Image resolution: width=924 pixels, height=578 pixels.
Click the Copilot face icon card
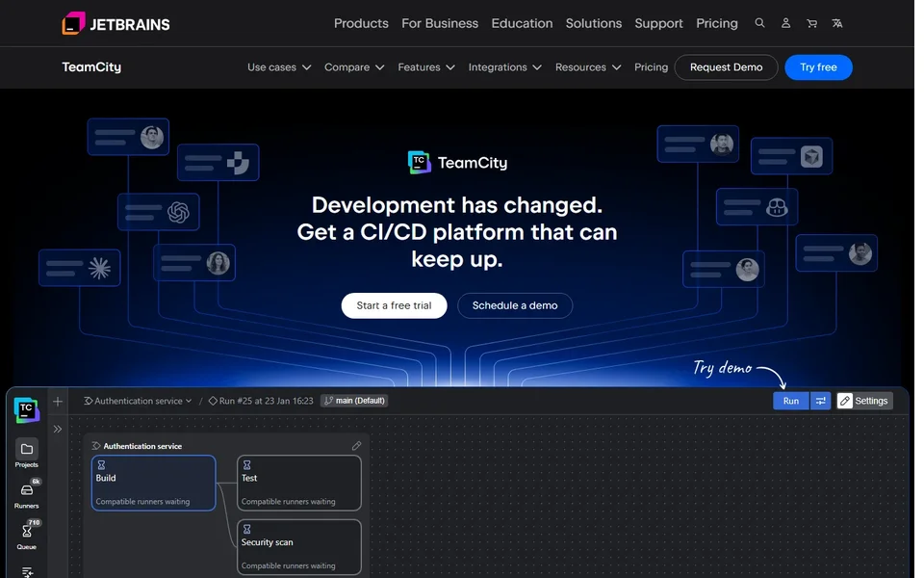tap(757, 207)
